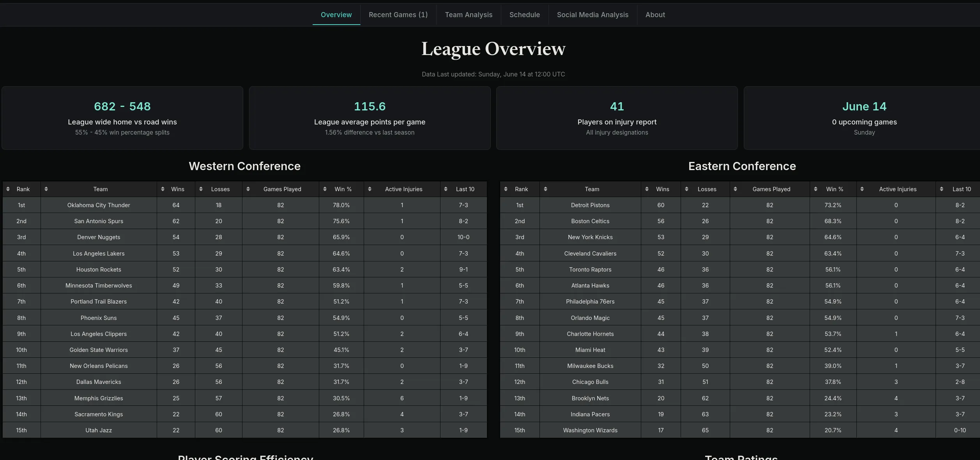The image size is (980, 460).
Task: Select Atlanta Hawks team cell
Action: [x=590, y=286]
